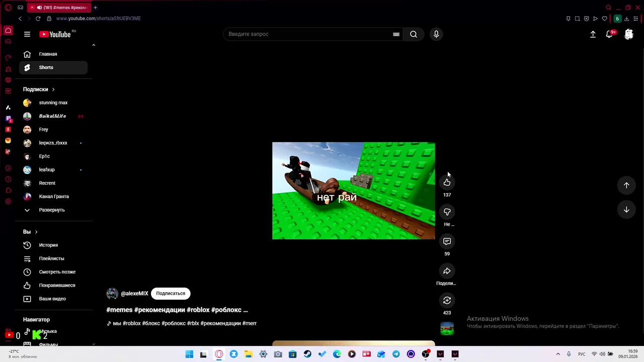Screen dimensions: 644x362
Task: Open the browser downloads icon
Action: (x=626, y=19)
